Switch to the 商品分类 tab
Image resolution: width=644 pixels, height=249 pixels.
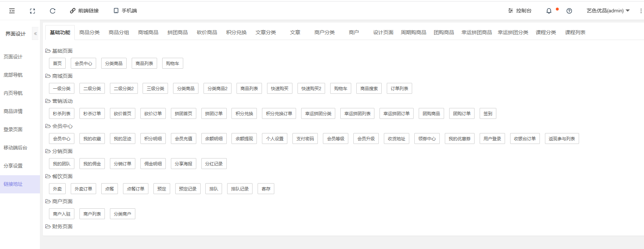tap(89, 32)
